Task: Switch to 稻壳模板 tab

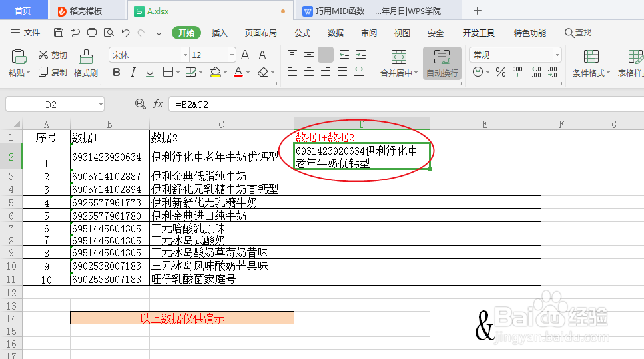Action: [86, 11]
